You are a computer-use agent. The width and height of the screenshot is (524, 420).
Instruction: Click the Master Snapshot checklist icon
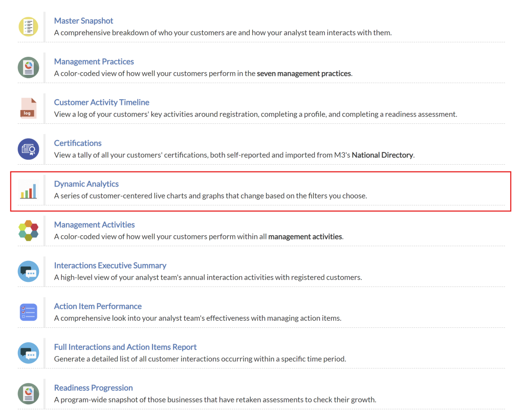pos(28,27)
